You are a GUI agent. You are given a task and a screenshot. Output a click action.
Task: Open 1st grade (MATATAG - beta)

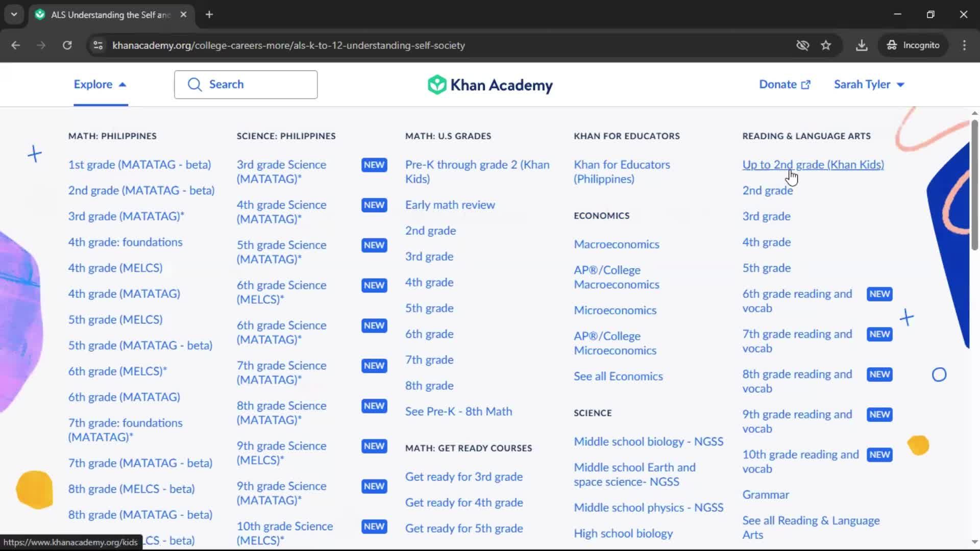point(139,165)
